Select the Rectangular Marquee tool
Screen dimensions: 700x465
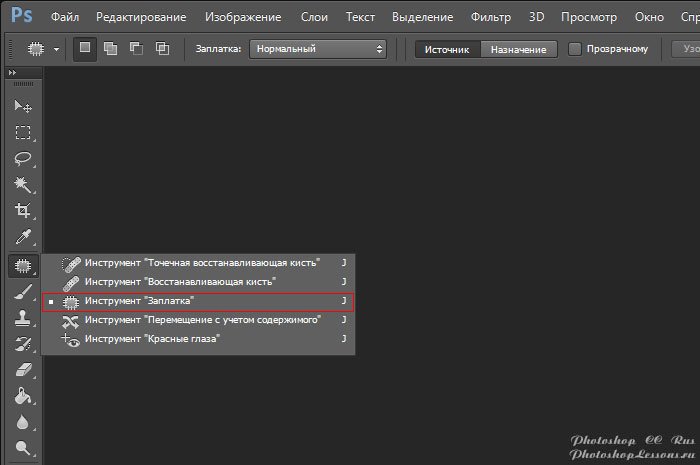click(x=22, y=132)
